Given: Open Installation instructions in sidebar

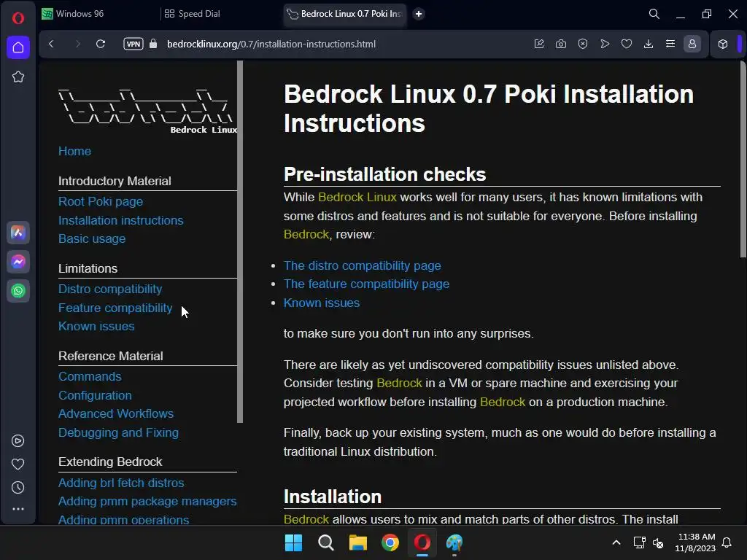Looking at the screenshot, I should point(120,220).
